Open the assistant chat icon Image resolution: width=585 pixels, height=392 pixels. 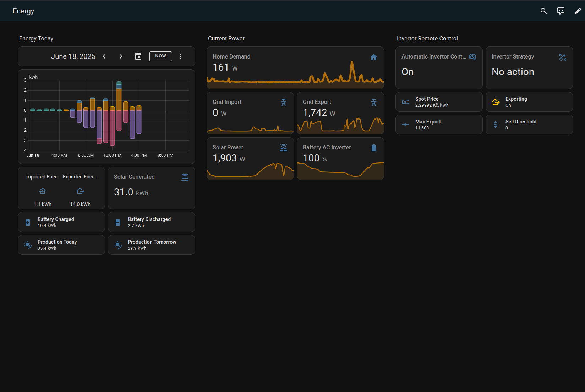point(561,11)
